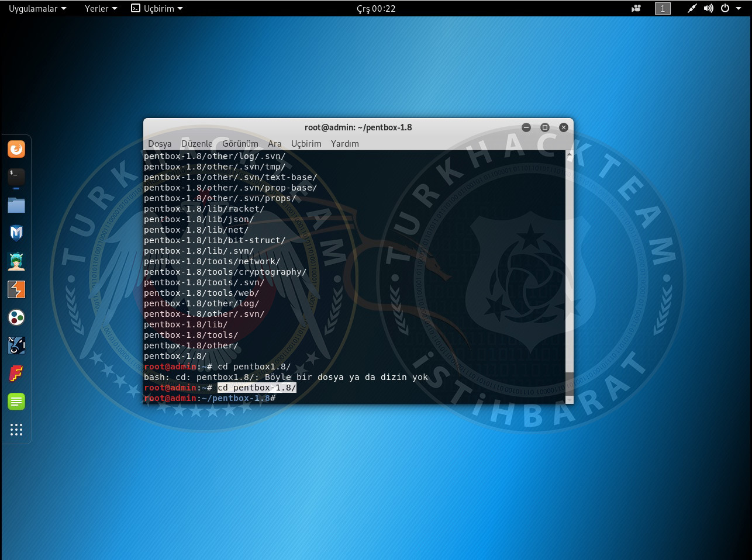The width and height of the screenshot is (752, 560).
Task: Click the line pentbox-1.8/lib/.svn/
Action: click(x=199, y=251)
